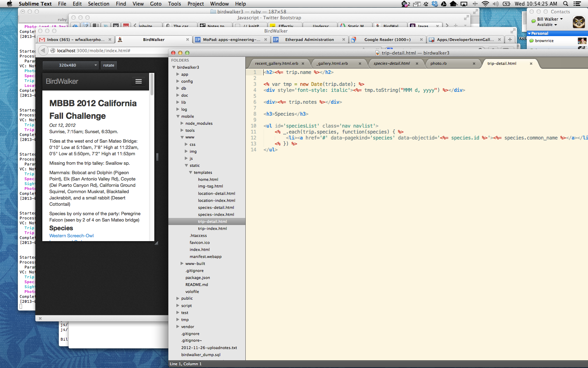The image size is (588, 368).
Task: Close the BirdWalker browser tab
Action: tap(188, 40)
